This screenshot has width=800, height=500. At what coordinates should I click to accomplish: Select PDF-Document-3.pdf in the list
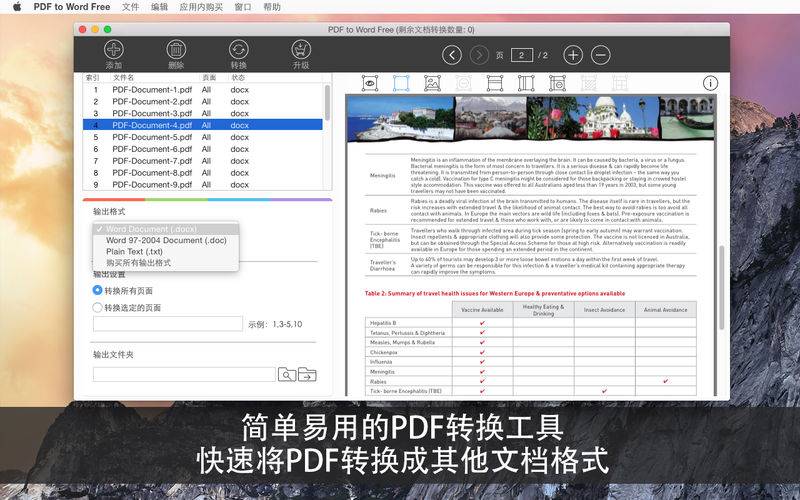pyautogui.click(x=203, y=113)
